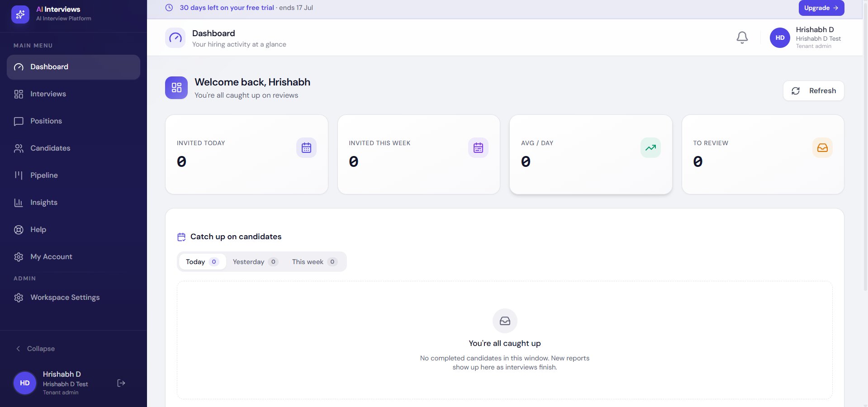Collapse the sidebar
The image size is (868, 407).
click(x=35, y=349)
